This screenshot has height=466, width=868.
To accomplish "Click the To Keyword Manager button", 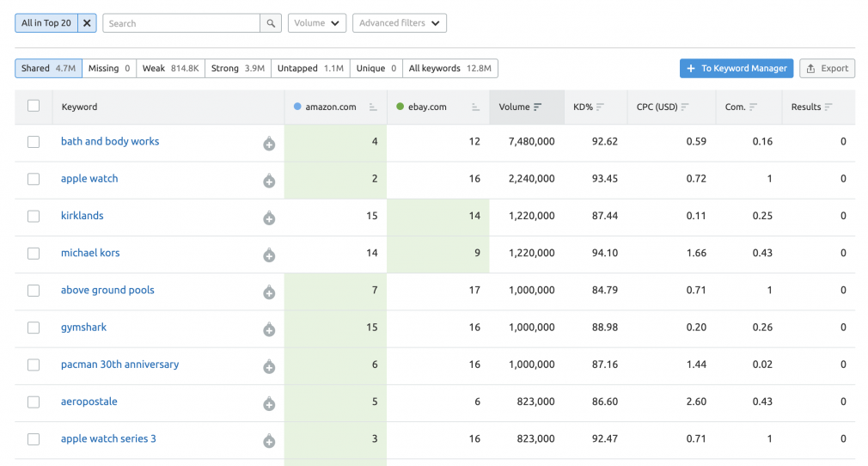I will 737,68.
